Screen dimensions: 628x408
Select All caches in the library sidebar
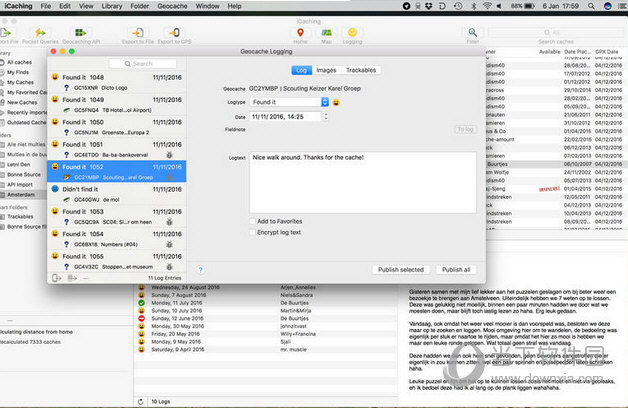click(x=19, y=62)
